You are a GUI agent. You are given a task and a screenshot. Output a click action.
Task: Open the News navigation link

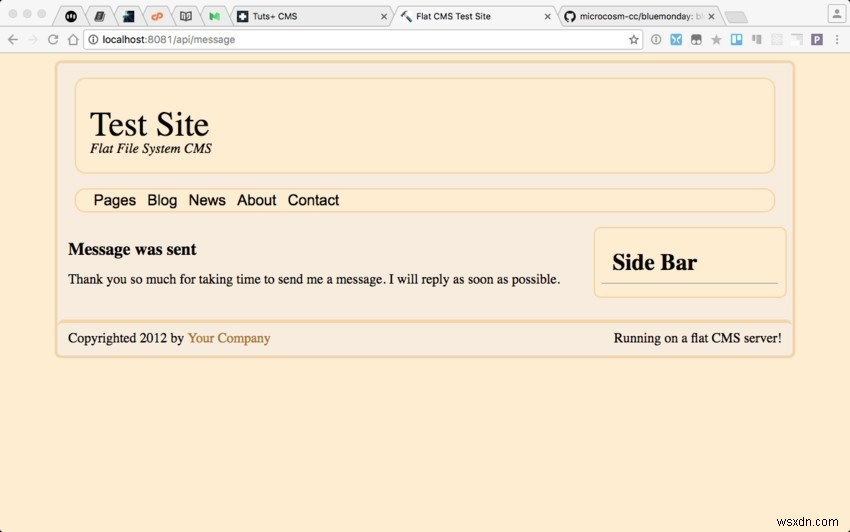(x=207, y=200)
